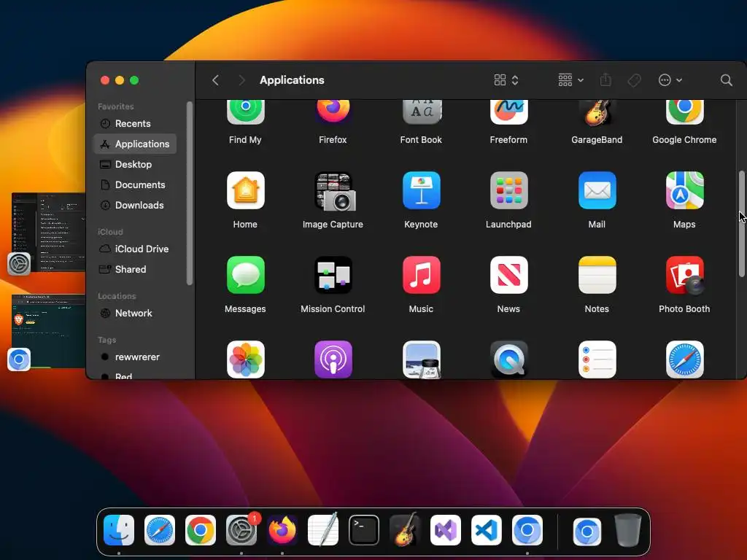Screen dimensions: 747x560
Task: Select the Photos app icon in Finder
Action: coord(245,359)
